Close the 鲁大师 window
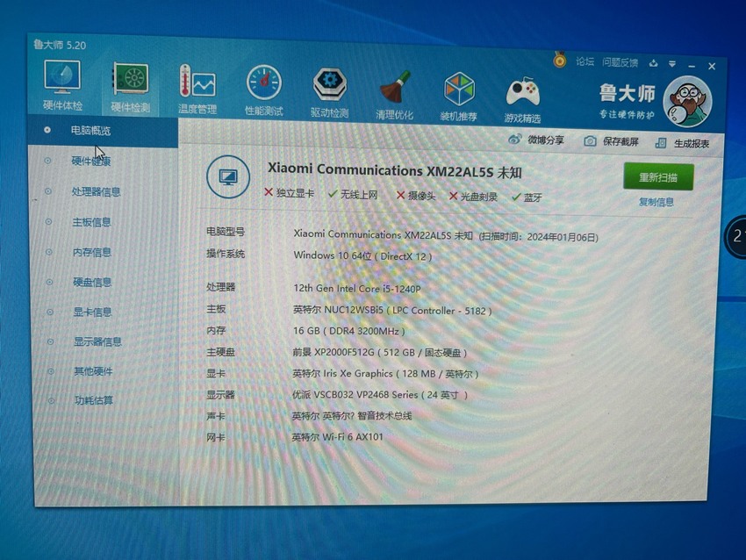746x560 pixels. pos(712,66)
